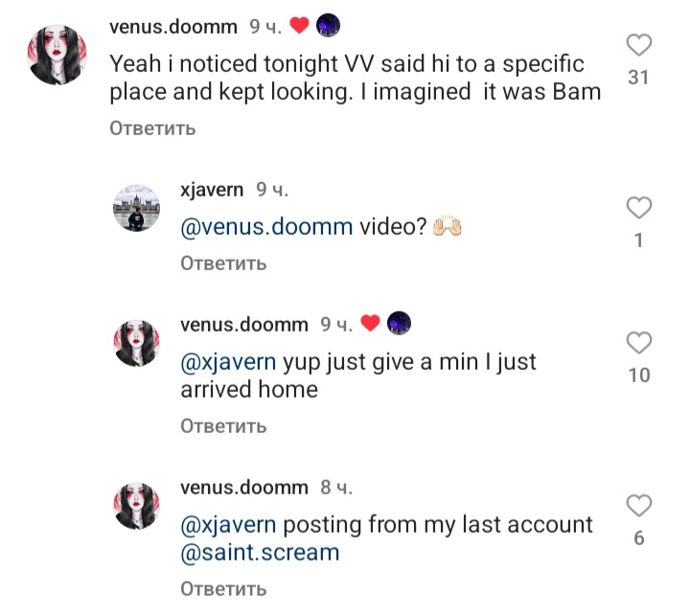This screenshot has width=690, height=616.
Task: Open the xjavern username above 'video?'
Action: click(x=212, y=190)
